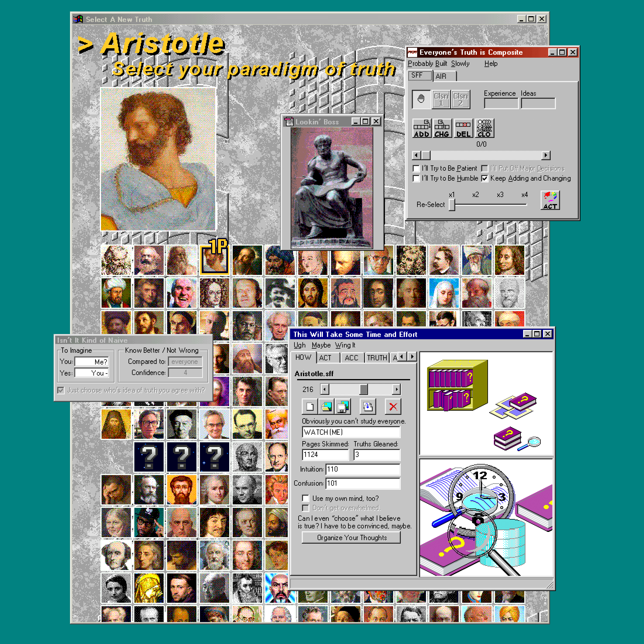Open the Maybe menu
This screenshot has height=644, width=644.
point(321,345)
